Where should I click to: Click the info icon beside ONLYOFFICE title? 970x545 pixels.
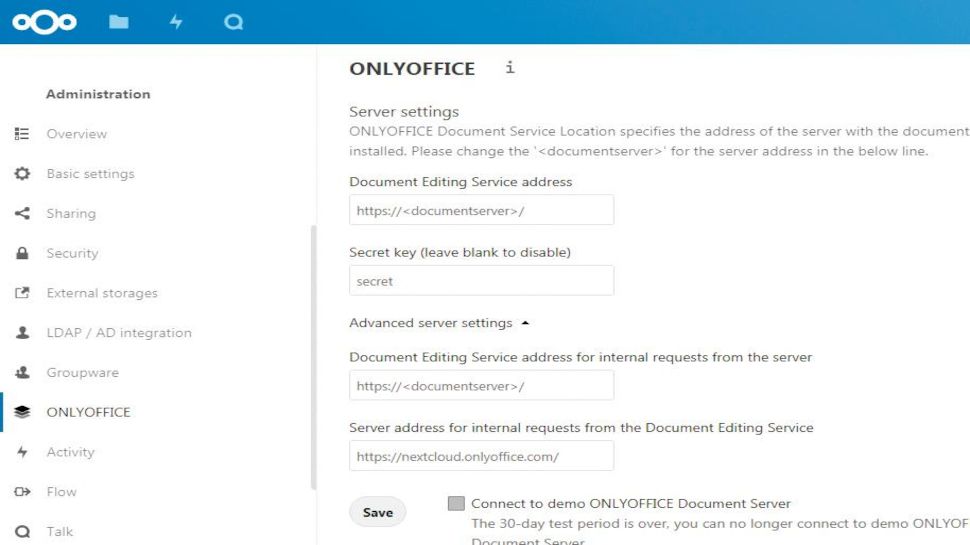point(510,67)
